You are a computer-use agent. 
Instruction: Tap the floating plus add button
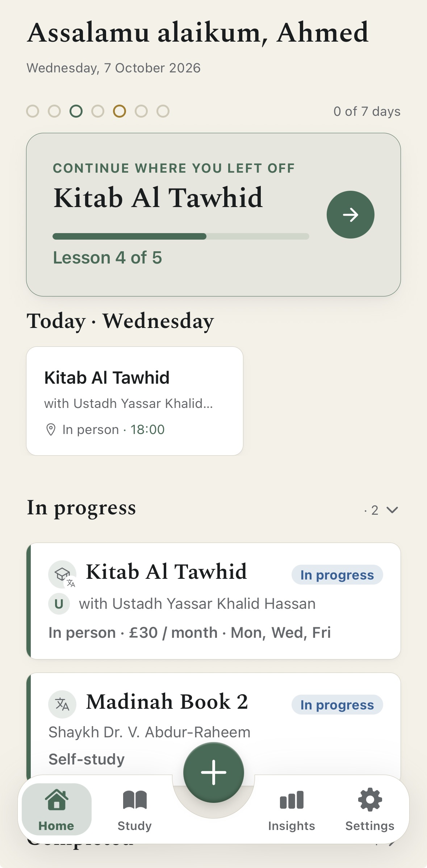pos(214,772)
